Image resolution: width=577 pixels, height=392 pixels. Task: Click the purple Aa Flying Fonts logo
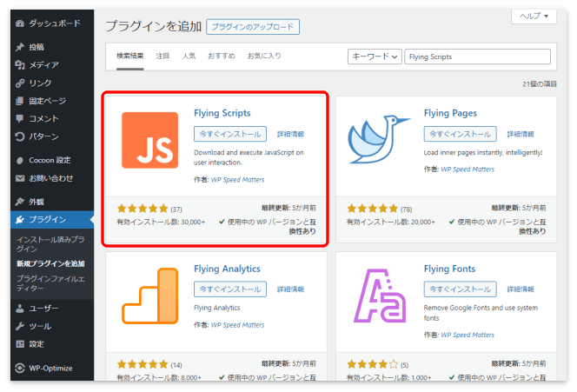click(x=380, y=296)
